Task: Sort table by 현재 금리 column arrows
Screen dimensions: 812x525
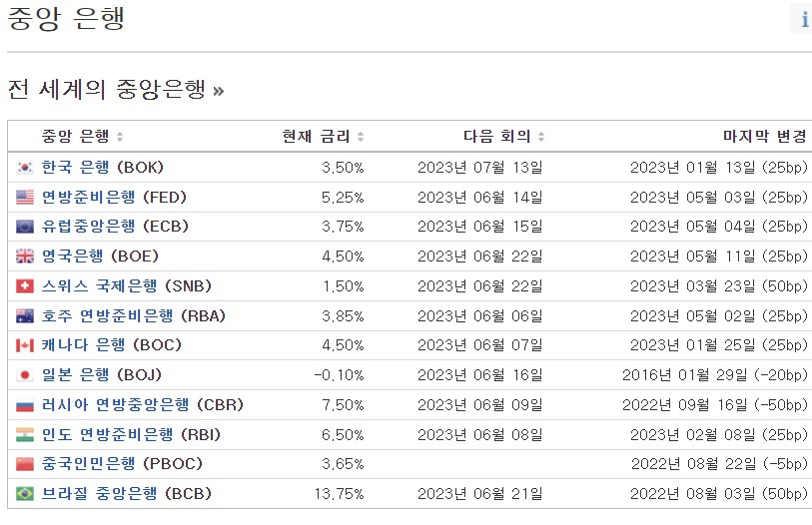Action: tap(361, 137)
